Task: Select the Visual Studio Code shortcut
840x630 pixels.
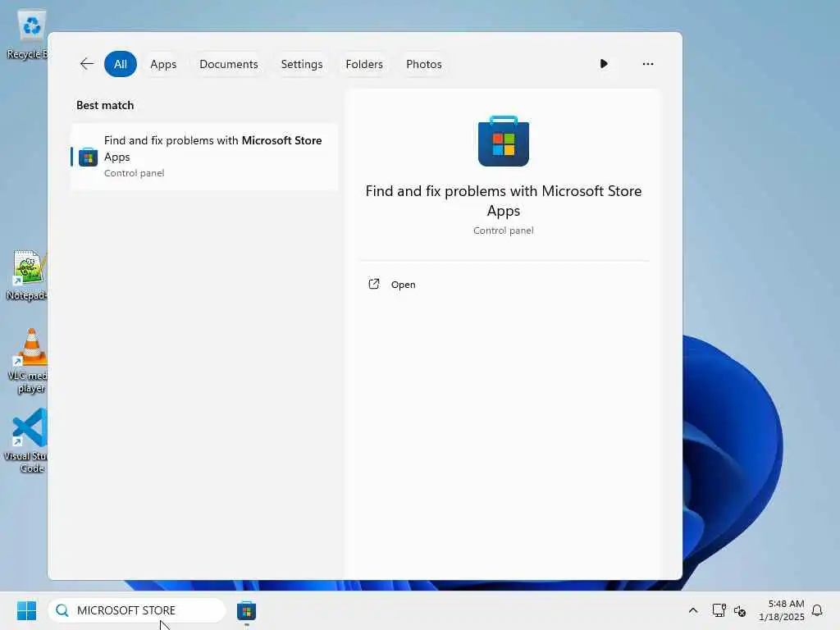Action: pyautogui.click(x=28, y=441)
